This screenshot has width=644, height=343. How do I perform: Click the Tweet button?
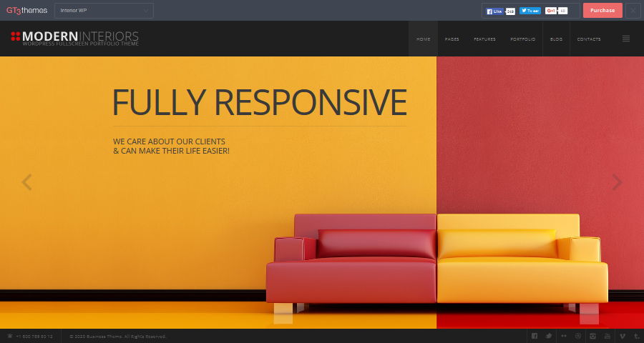(x=530, y=11)
